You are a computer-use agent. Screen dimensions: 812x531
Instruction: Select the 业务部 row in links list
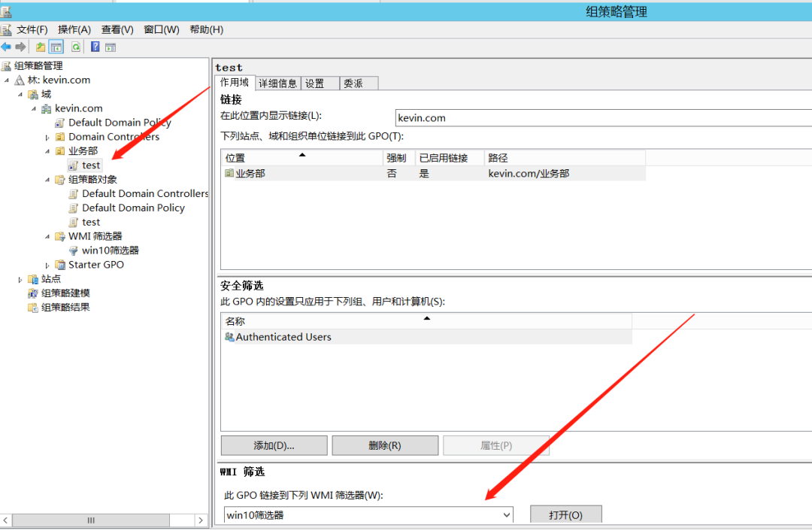[434, 174]
